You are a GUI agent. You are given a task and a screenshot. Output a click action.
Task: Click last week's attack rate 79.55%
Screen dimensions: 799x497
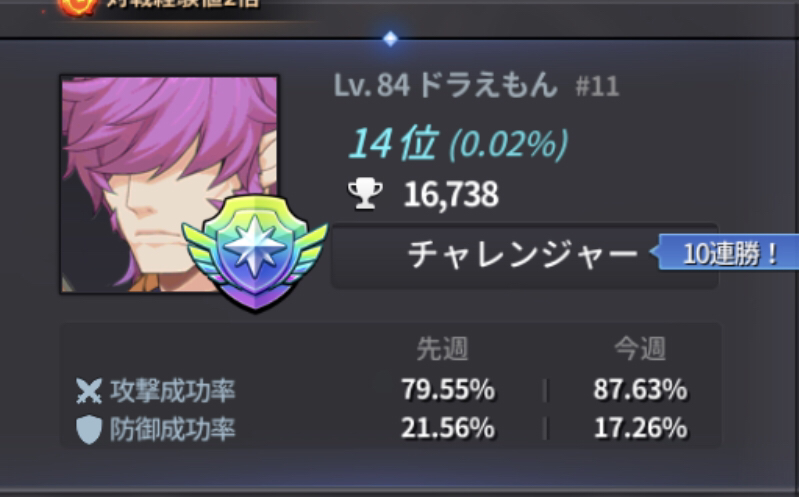pyautogui.click(x=448, y=390)
